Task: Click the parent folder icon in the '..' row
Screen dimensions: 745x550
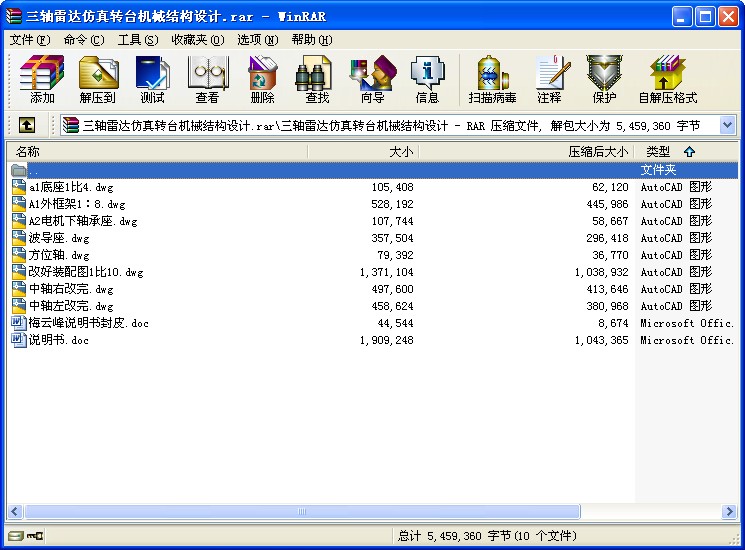Action: click(x=19, y=170)
